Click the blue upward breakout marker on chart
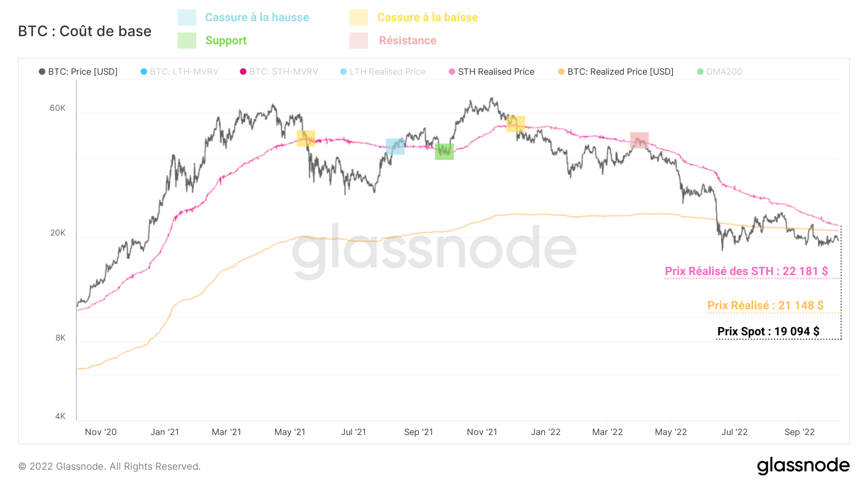 pos(395,146)
